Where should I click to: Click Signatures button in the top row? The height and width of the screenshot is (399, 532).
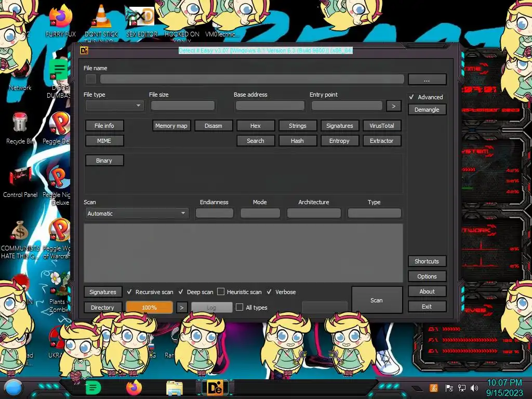[340, 126]
